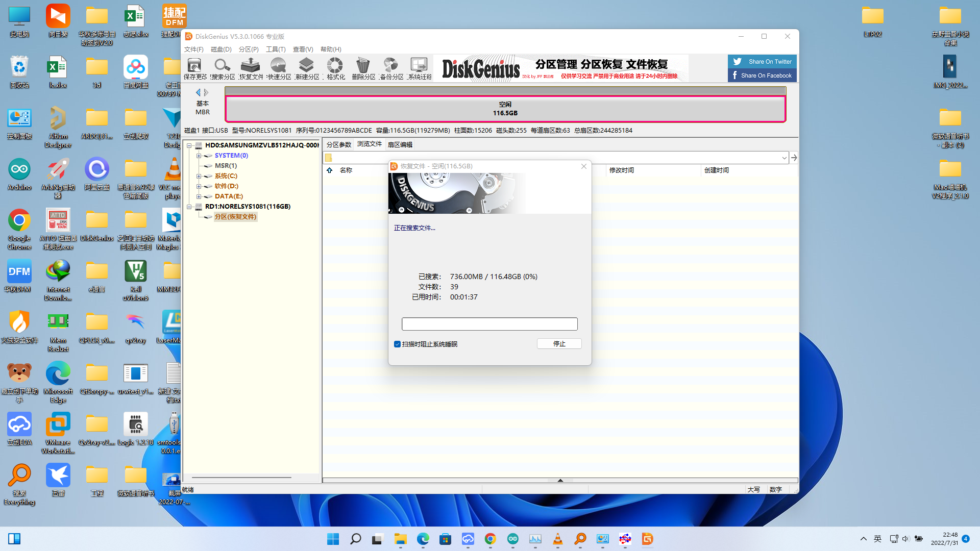Expand the SYSTEM(0) partition tree node
980x551 pixels.
(199, 156)
